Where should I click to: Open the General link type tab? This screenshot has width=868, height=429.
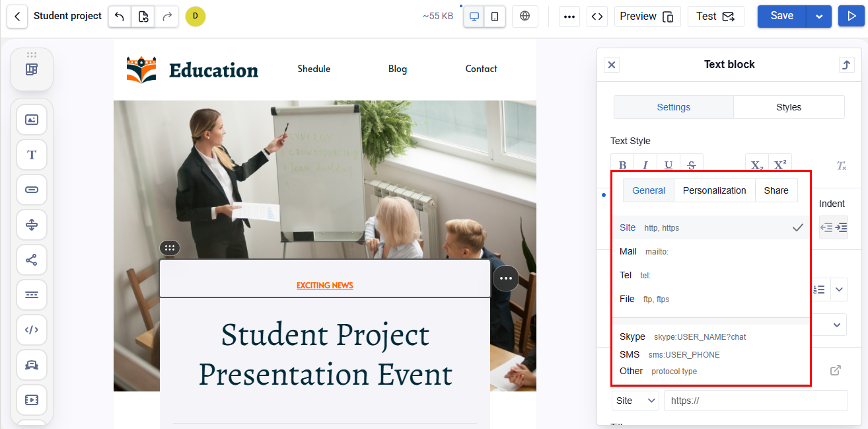(x=649, y=190)
